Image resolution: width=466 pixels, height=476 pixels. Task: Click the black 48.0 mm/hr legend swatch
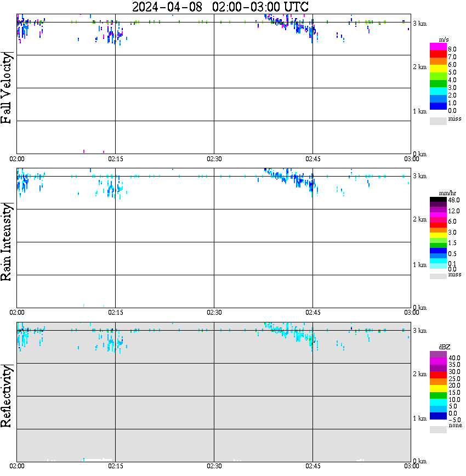(438, 200)
